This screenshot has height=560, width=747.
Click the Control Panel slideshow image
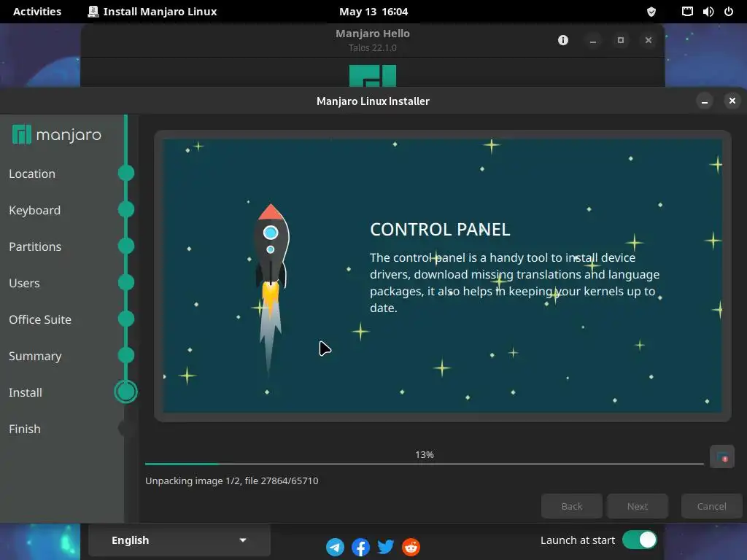tap(443, 276)
